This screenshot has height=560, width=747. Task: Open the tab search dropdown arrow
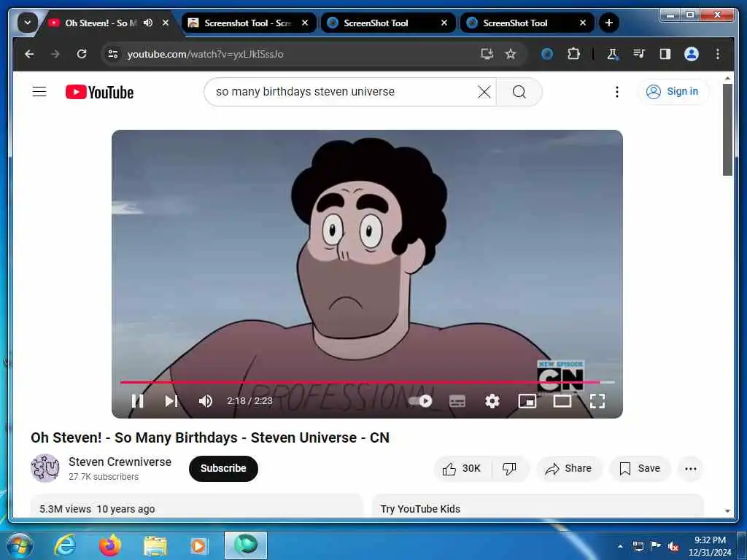(x=28, y=23)
